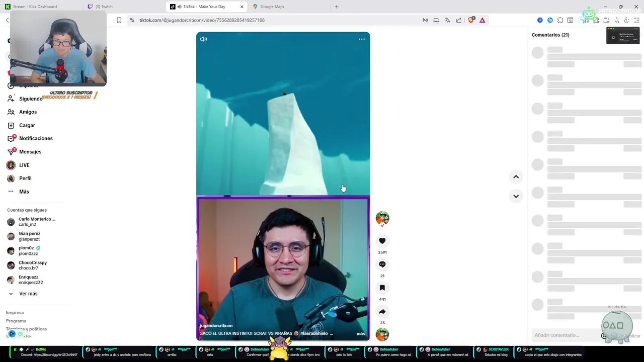Screen dimensions: 644x362
Task: Open site information icon beside URL
Action: click(x=132, y=20)
